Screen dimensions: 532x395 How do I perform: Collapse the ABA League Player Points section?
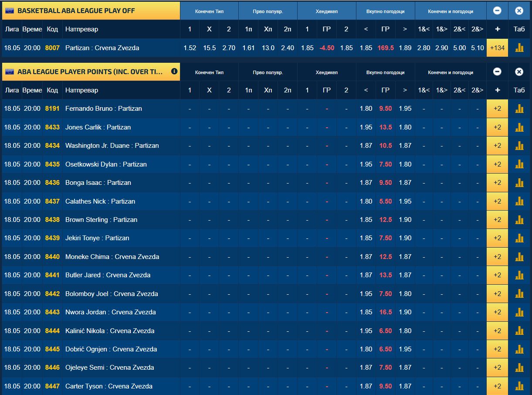(497, 72)
